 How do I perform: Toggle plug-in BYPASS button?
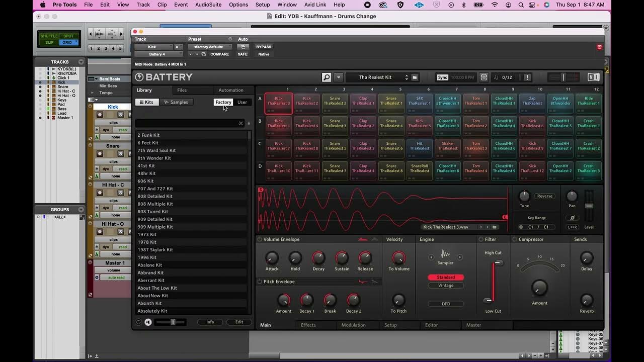(x=264, y=47)
